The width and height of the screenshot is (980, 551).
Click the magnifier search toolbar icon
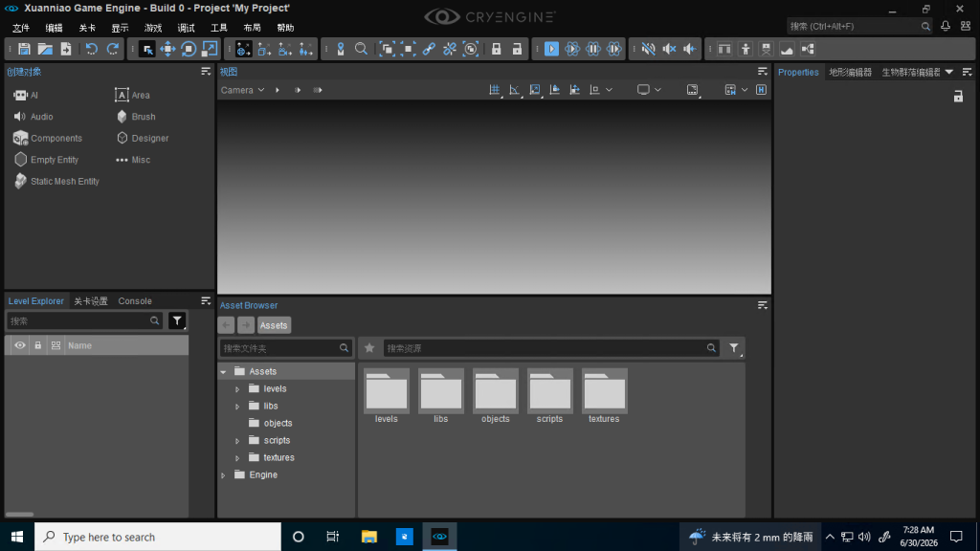tap(361, 49)
